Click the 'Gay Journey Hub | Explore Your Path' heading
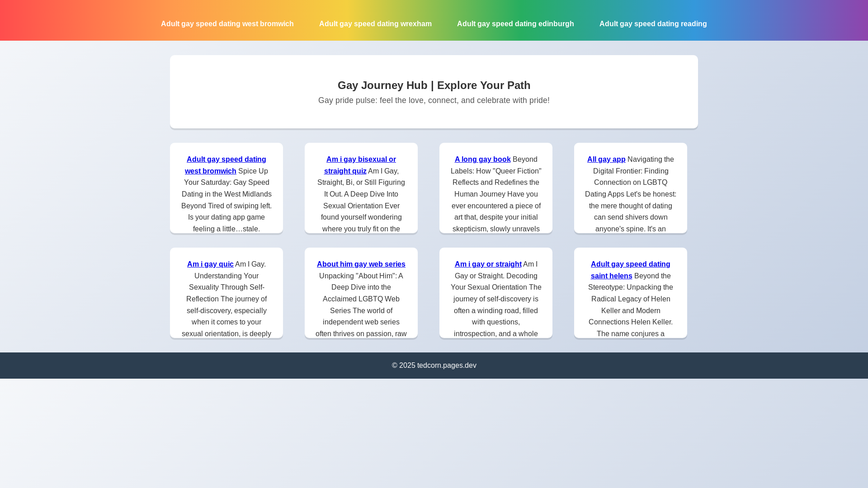Screen dimensions: 868x488 [434, 85]
